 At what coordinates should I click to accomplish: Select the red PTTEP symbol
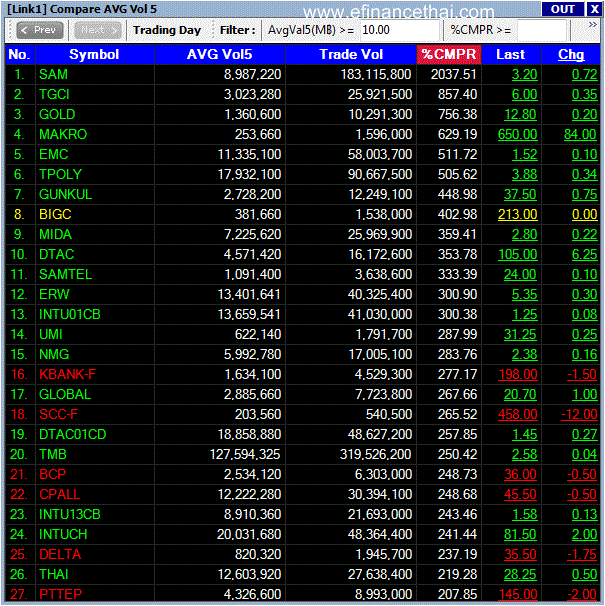60,595
